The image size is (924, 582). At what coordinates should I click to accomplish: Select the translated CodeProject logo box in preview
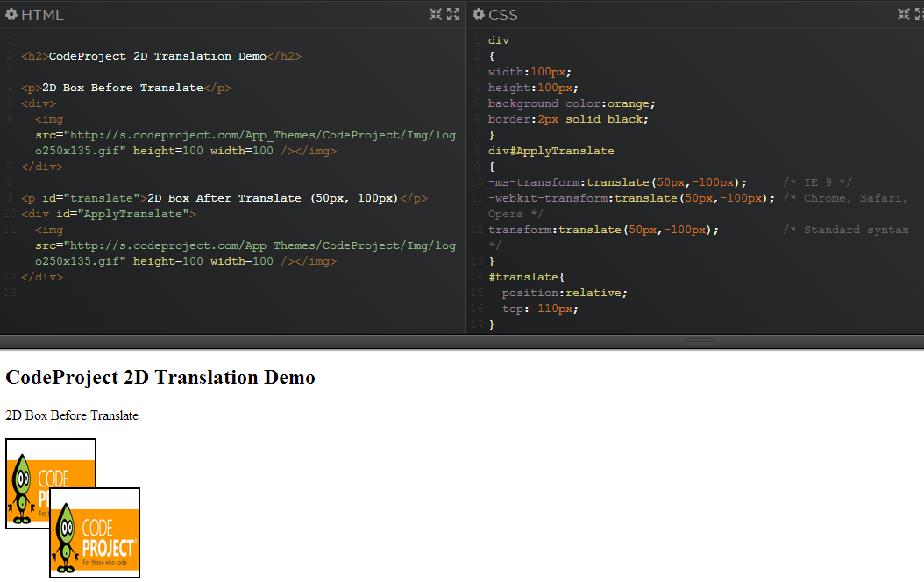[x=95, y=533]
